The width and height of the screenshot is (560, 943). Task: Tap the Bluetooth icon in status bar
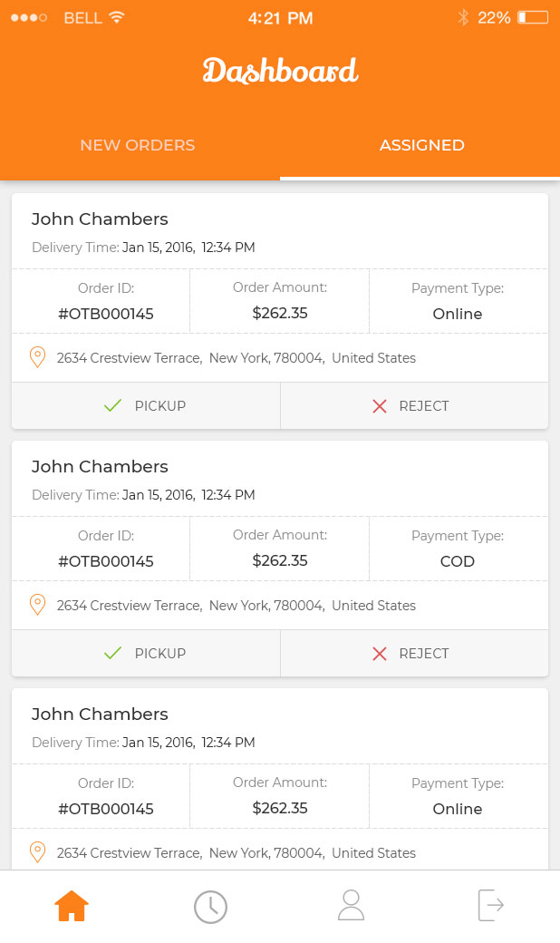pyautogui.click(x=463, y=17)
